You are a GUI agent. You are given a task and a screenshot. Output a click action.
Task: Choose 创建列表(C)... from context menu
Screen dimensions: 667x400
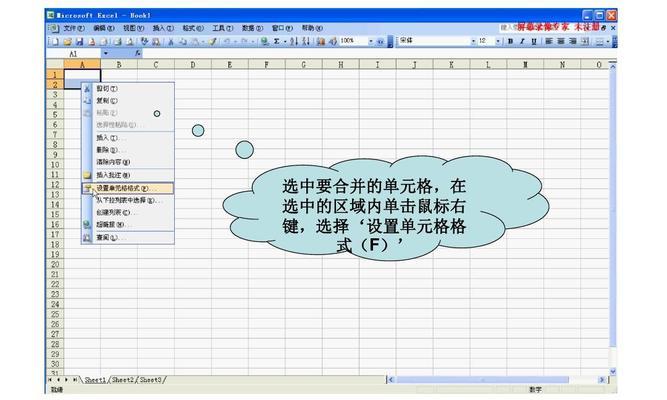coord(128,212)
